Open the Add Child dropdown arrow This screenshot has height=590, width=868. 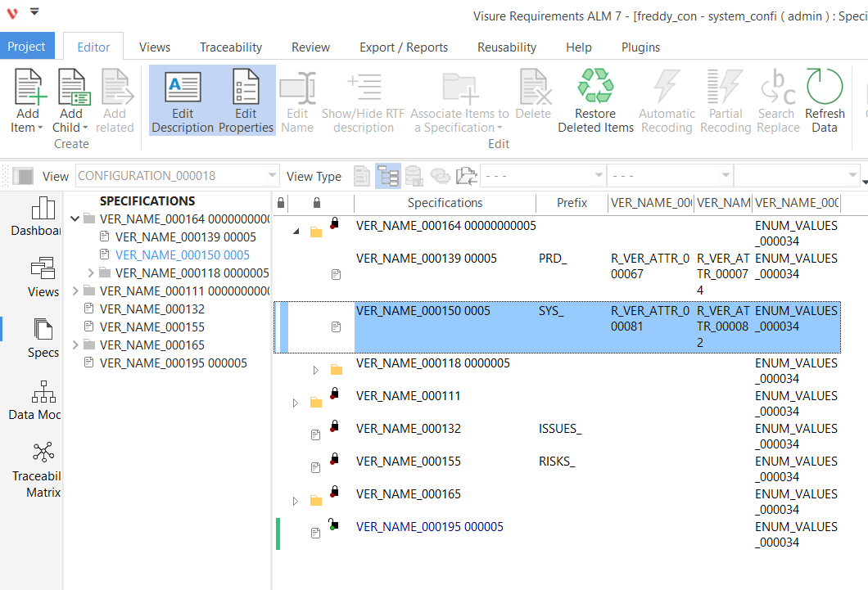(x=84, y=128)
